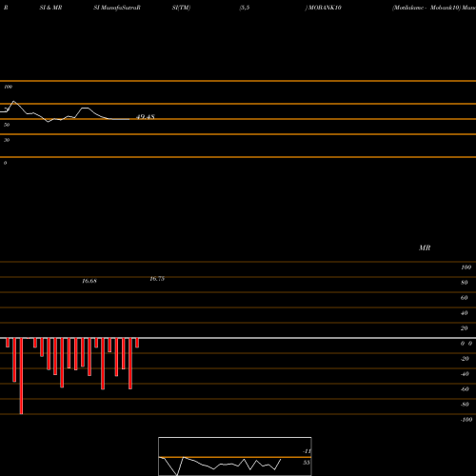Screen dimensions: 476x476
Task: Click the "(Motilalamc - Mobank10)" title text
Action: 426,8
